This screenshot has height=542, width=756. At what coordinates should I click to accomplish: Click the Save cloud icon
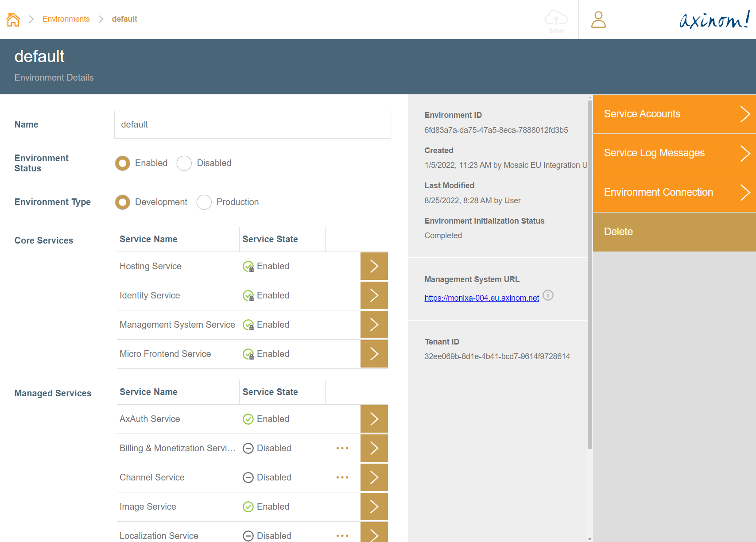pyautogui.click(x=556, y=21)
